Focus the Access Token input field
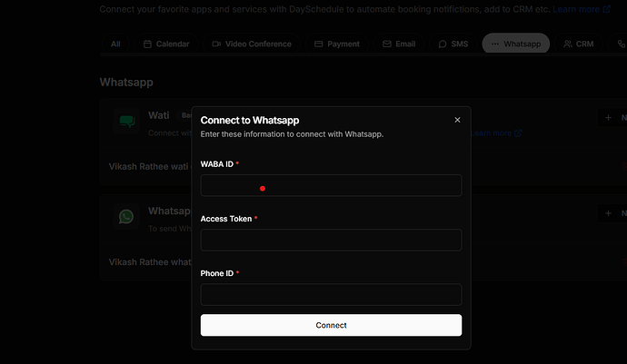This screenshot has width=627, height=364. (x=331, y=241)
